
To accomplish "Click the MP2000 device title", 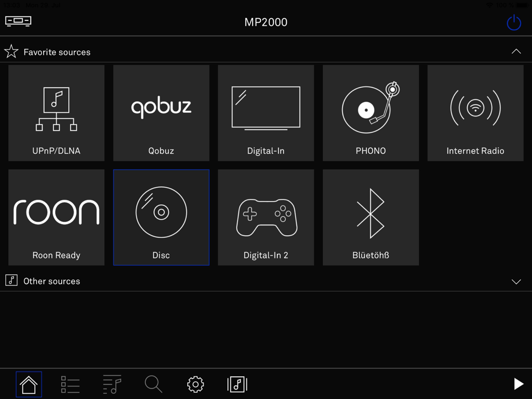I will tap(266, 22).
